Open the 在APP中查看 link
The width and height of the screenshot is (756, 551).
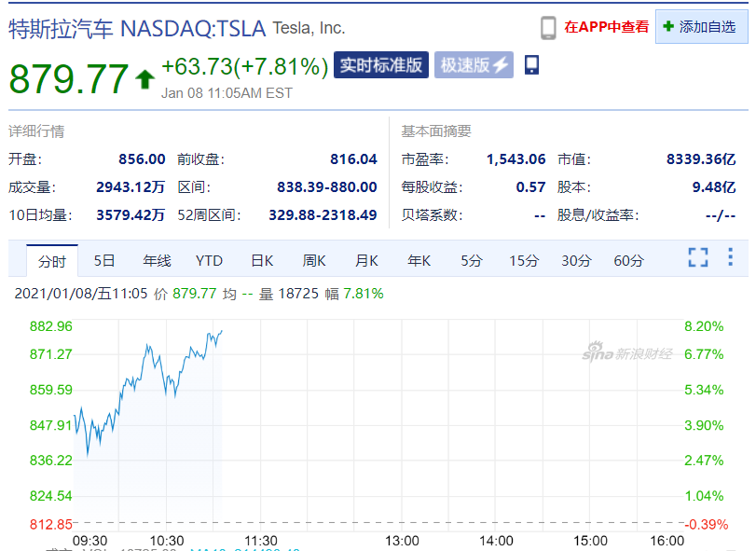pyautogui.click(x=606, y=27)
